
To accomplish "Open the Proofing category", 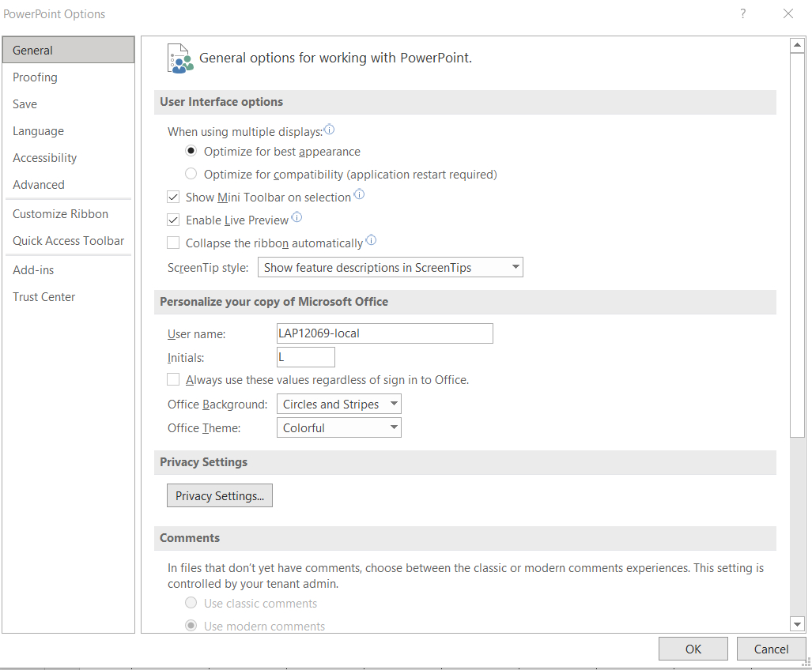I will coord(68,77).
